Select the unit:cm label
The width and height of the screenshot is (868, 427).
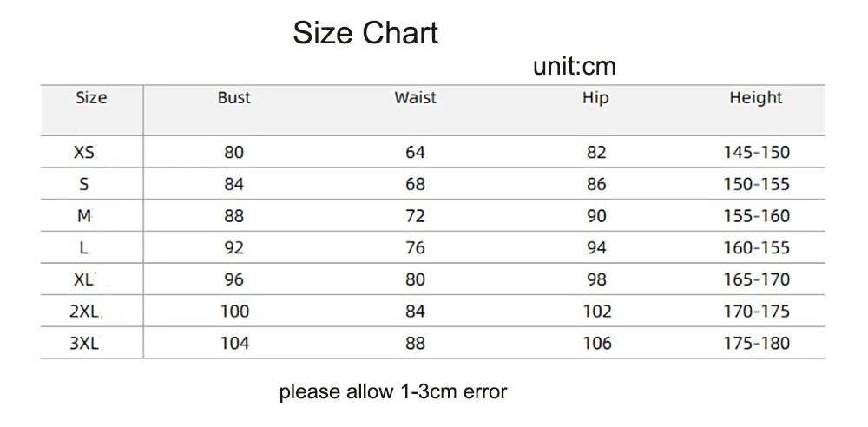point(574,67)
